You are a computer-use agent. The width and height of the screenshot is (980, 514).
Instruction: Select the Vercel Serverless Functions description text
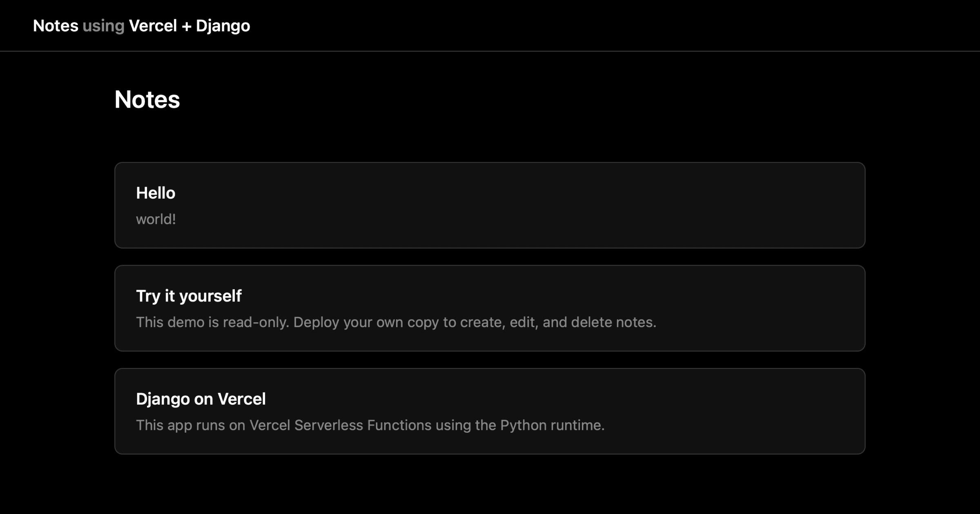(370, 425)
